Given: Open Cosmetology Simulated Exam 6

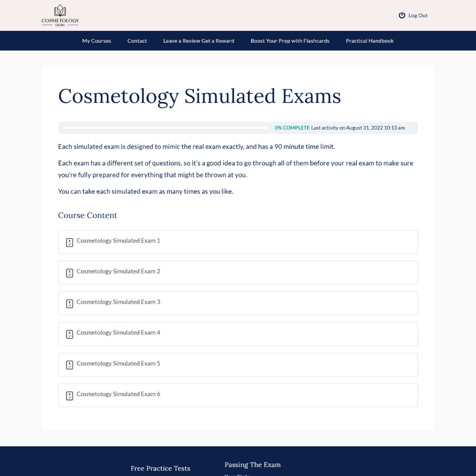Looking at the screenshot, I should point(118,394).
